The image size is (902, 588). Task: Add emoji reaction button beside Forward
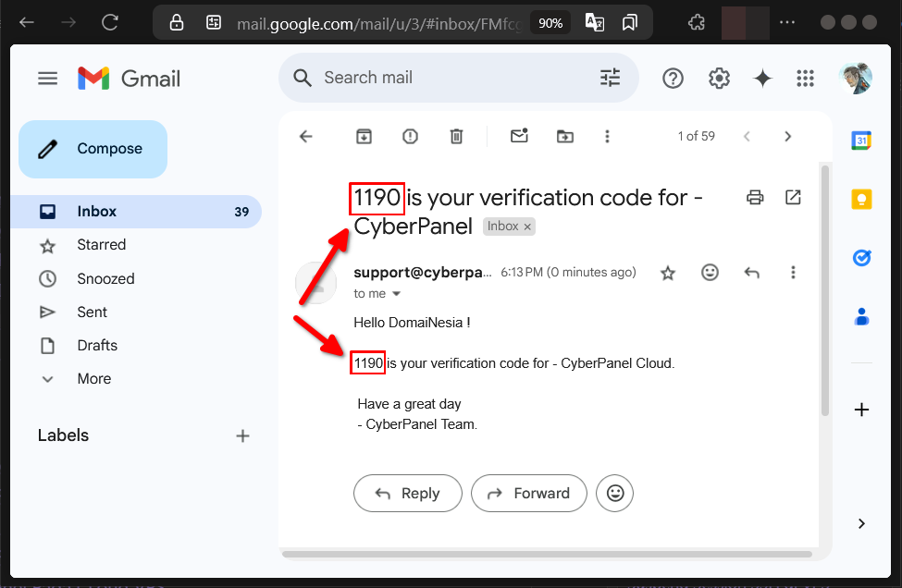(615, 493)
